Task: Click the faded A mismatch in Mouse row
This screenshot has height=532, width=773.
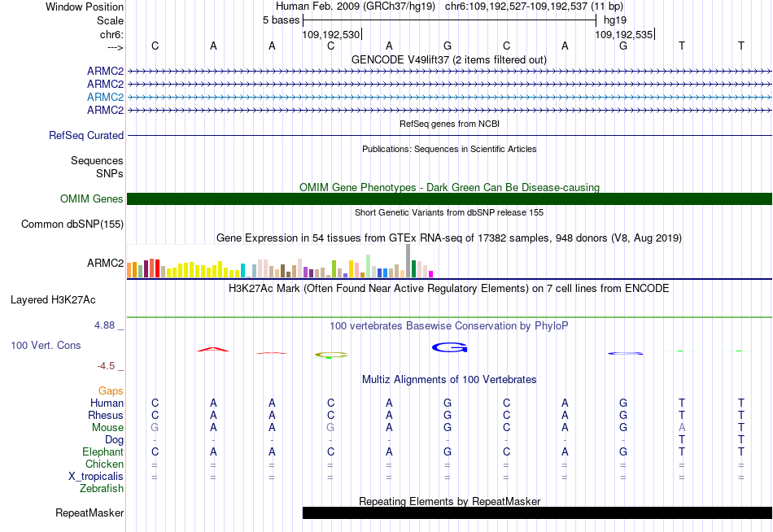Action: coord(682,428)
